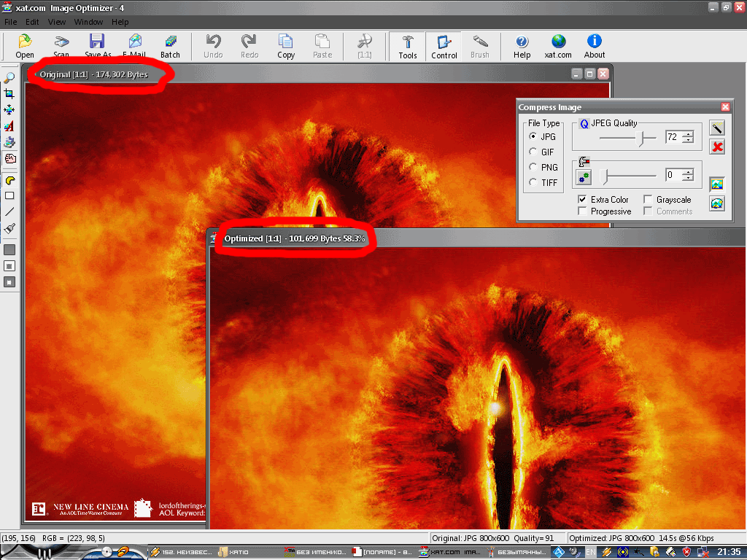The width and height of the screenshot is (747, 560).
Task: Launch the Batch processing tool
Action: [x=170, y=46]
